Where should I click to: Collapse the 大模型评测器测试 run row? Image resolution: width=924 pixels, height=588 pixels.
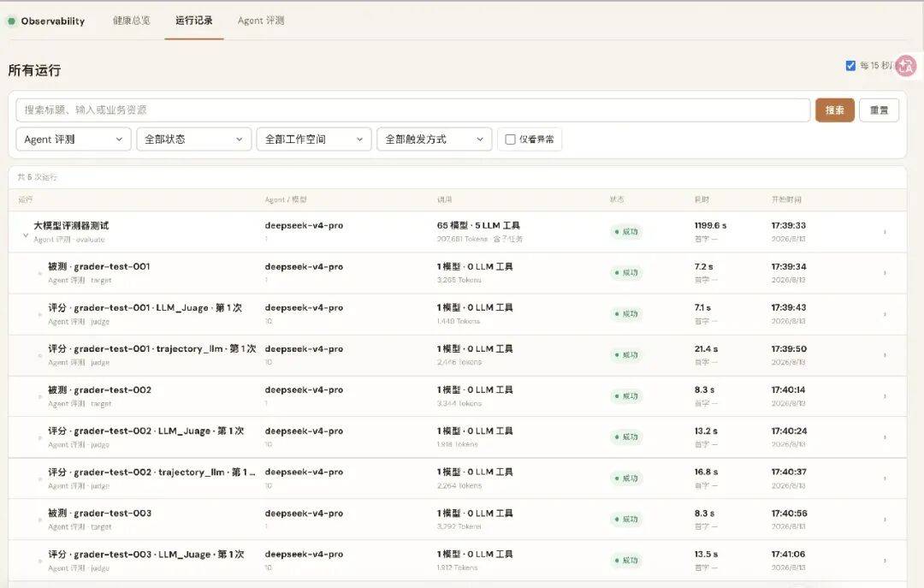(x=26, y=235)
